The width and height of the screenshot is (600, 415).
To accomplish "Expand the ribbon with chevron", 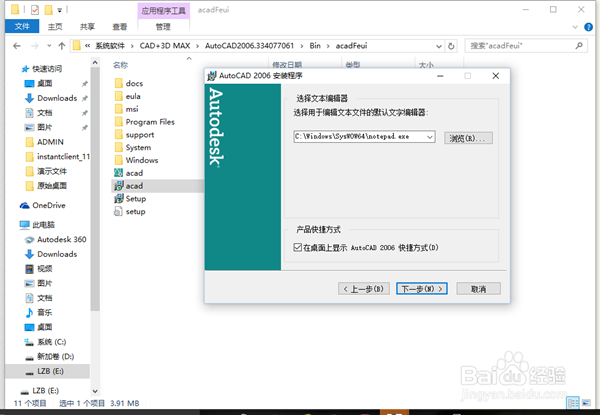I will click(x=575, y=27).
